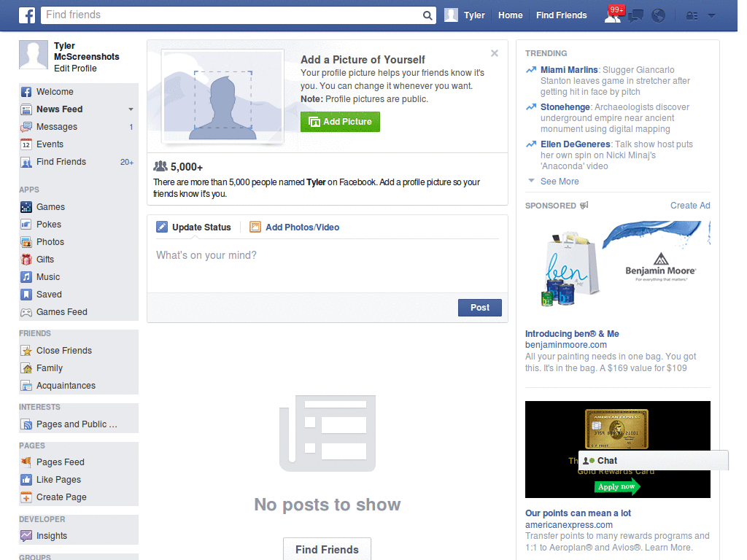Click the Close Friends star icon
The width and height of the screenshot is (747, 560).
(x=26, y=351)
